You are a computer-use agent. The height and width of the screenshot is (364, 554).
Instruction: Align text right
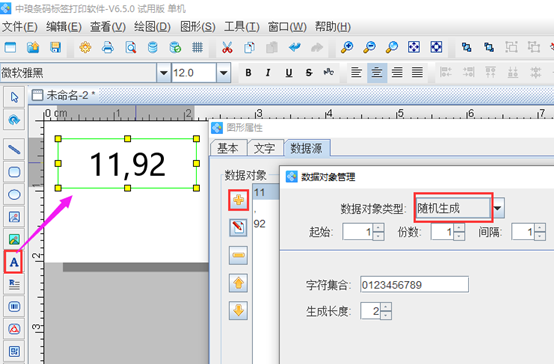397,73
